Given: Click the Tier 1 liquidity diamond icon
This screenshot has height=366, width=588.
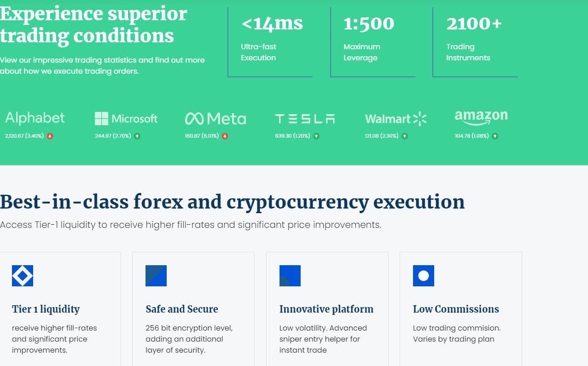Looking at the screenshot, I should coord(23,276).
